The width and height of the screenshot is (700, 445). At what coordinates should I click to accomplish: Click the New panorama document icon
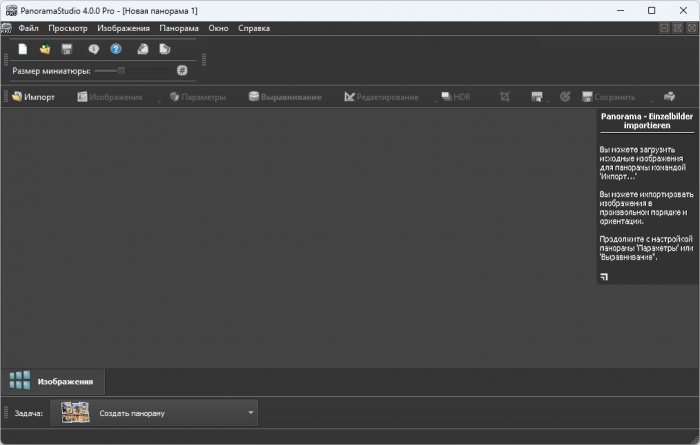pos(22,49)
